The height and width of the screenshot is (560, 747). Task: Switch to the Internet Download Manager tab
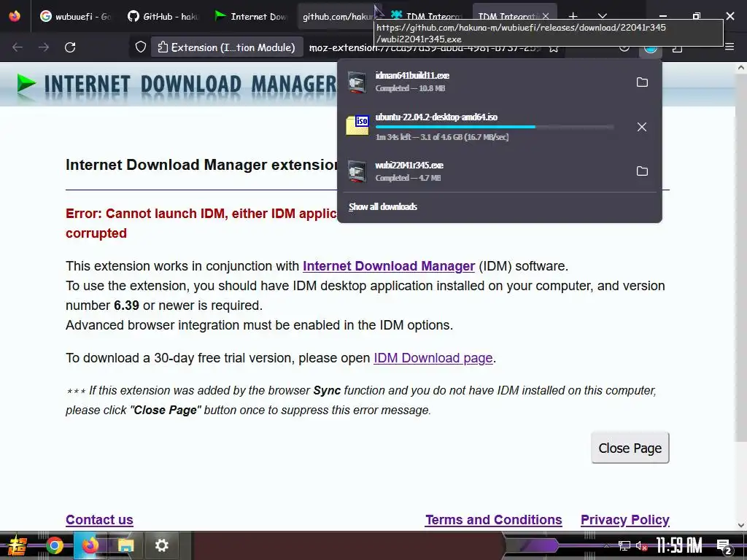251,16
